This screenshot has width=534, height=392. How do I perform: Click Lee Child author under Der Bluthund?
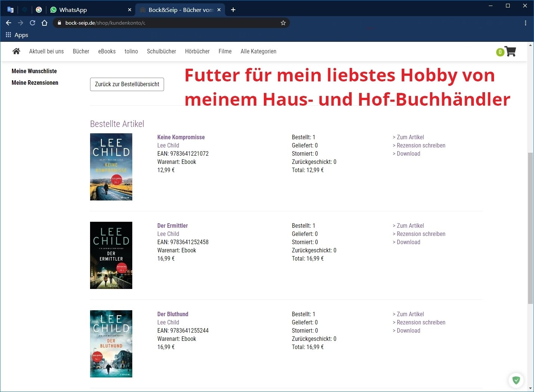pyautogui.click(x=168, y=322)
